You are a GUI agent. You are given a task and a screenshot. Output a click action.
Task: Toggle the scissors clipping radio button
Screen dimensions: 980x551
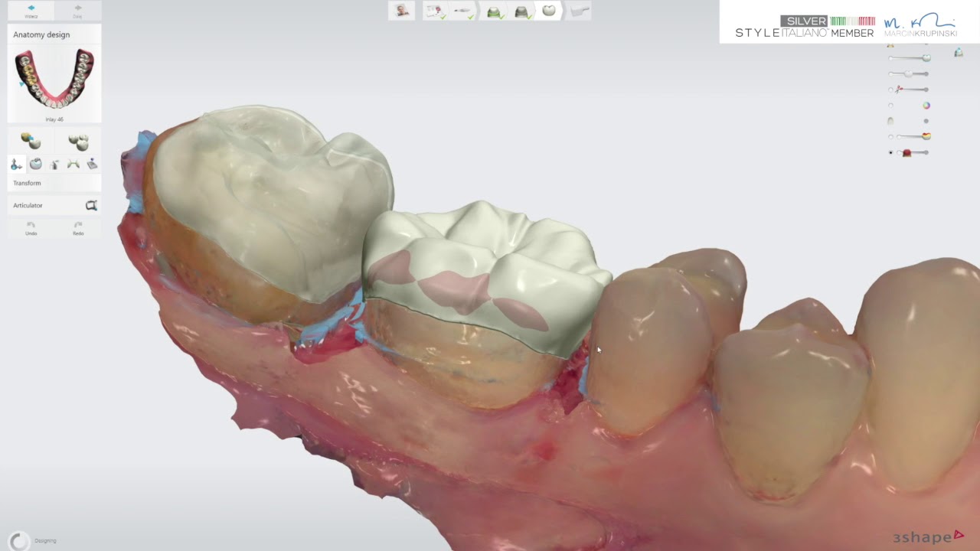pos(890,90)
